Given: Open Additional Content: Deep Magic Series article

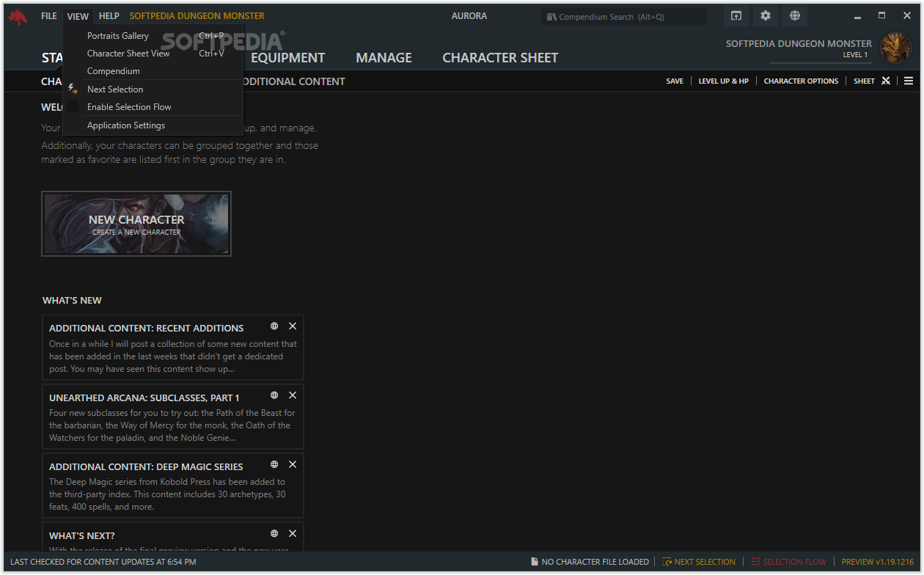Looking at the screenshot, I should [x=146, y=466].
